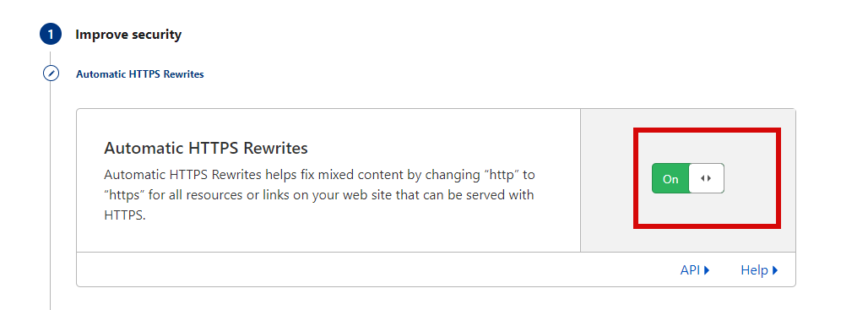
Task: Click the pencil edit icon beside Automatic HTTPS Rewrites
Action: pyautogui.click(x=51, y=73)
